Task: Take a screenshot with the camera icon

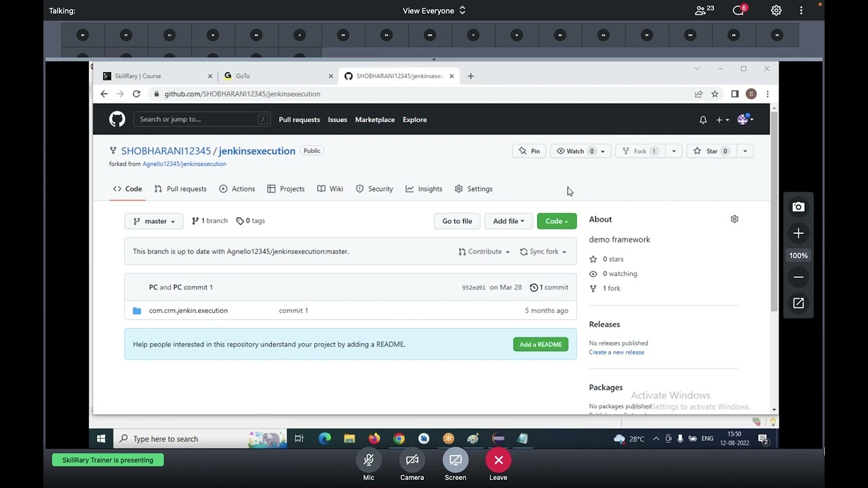Action: tap(798, 207)
